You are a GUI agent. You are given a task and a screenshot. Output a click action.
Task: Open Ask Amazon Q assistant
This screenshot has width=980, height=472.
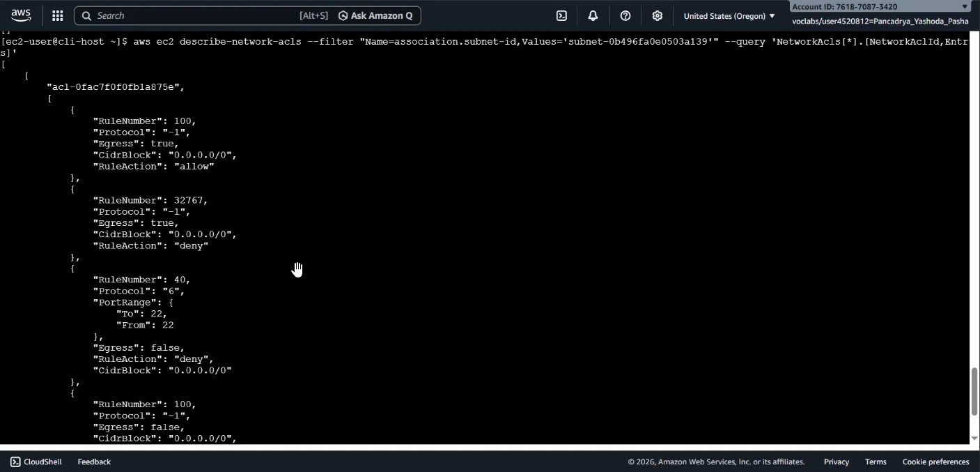(x=375, y=15)
